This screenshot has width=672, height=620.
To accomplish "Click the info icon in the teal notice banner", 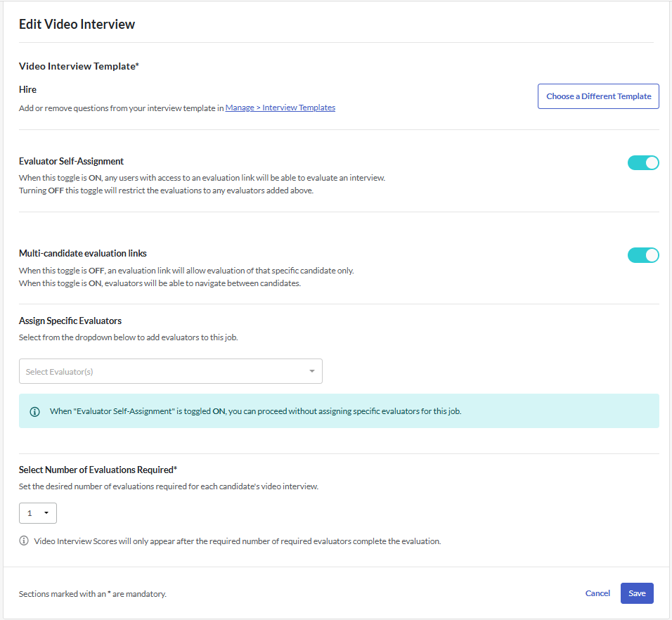I will pos(34,411).
